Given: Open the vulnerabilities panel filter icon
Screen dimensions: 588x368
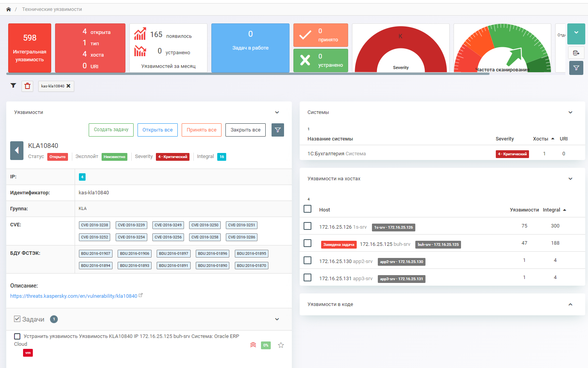Looking at the screenshot, I should point(278,130).
